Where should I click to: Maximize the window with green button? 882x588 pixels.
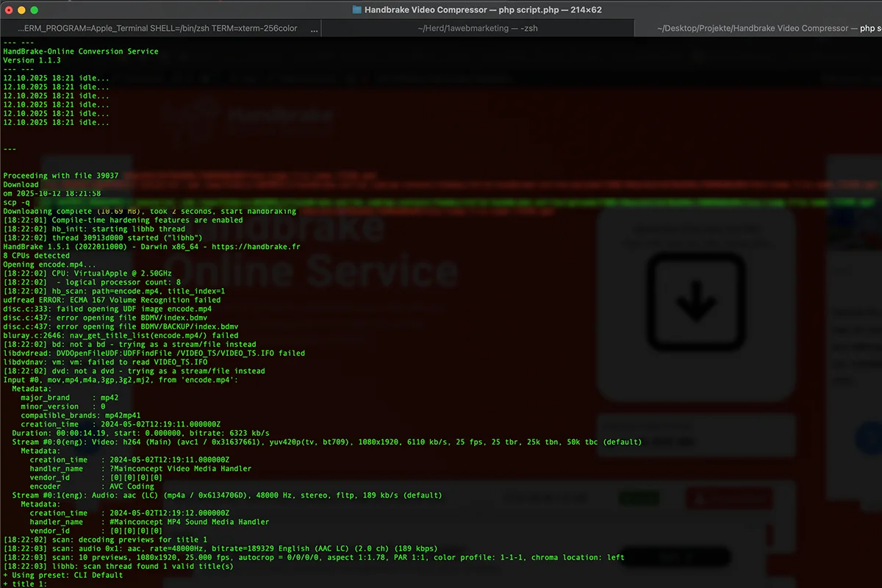[35, 10]
